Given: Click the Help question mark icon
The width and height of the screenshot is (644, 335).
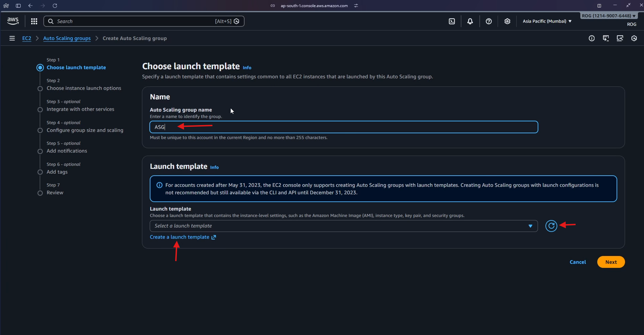Looking at the screenshot, I should pyautogui.click(x=489, y=21).
